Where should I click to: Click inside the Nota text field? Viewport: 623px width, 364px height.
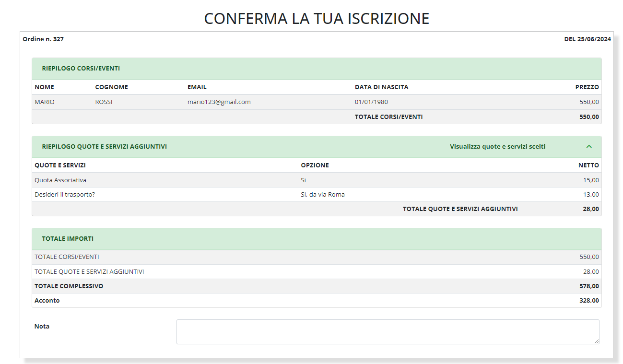click(x=388, y=331)
